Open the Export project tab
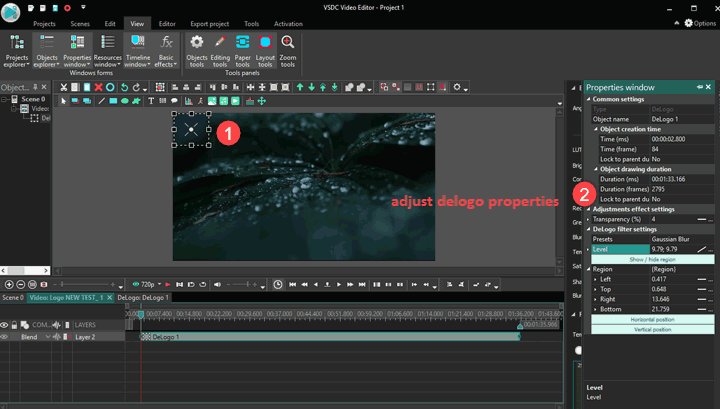Image resolution: width=720 pixels, height=409 pixels. [209, 22]
